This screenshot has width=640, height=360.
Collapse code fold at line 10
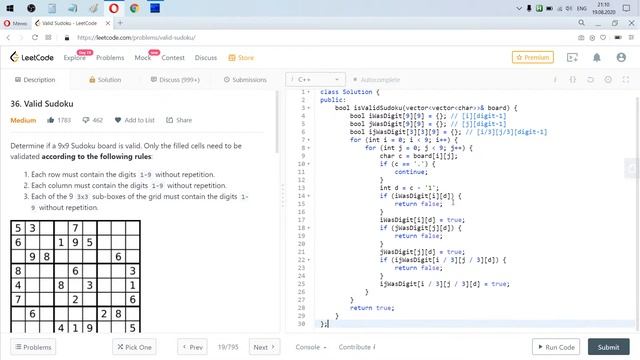[309, 164]
